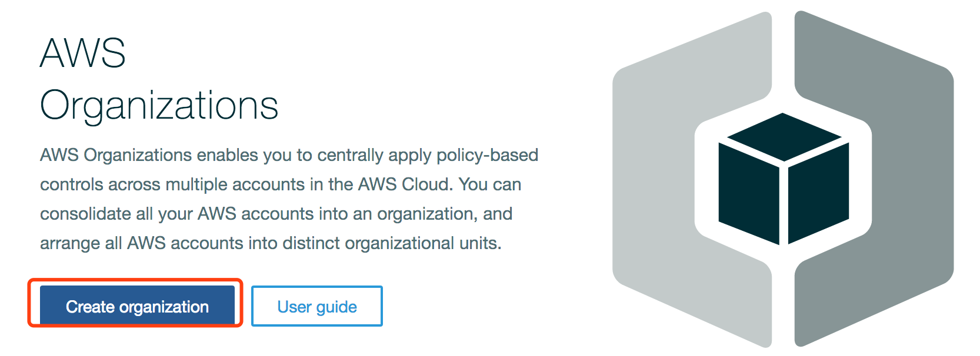Viewport: 980px width, 356px height.
Task: Click "consolidate" in the description paragraph
Action: [x=85, y=214]
